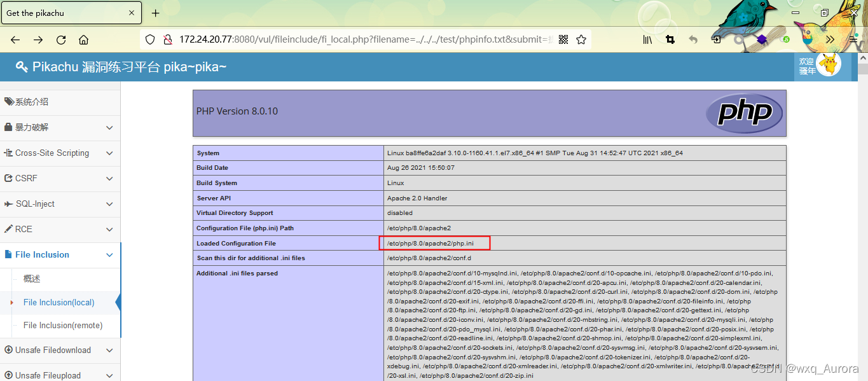Click the Pikachu avatar picture

pyautogui.click(x=829, y=64)
